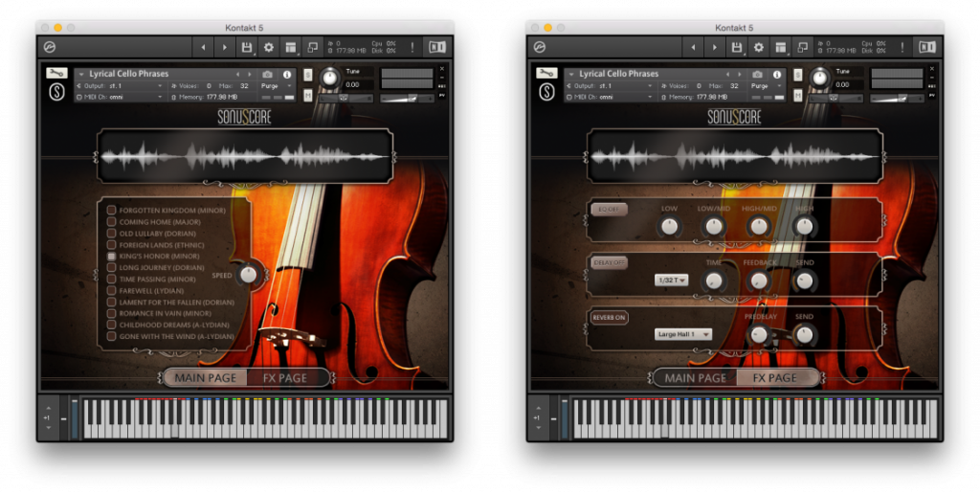Check Coming Home (Major) phrase box
The image size is (980, 494).
pyautogui.click(x=111, y=221)
